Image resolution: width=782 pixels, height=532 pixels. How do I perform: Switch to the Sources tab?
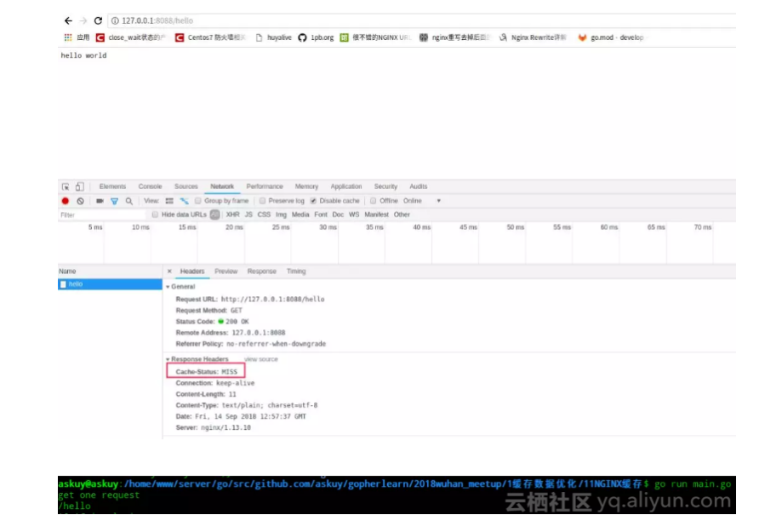[186, 186]
